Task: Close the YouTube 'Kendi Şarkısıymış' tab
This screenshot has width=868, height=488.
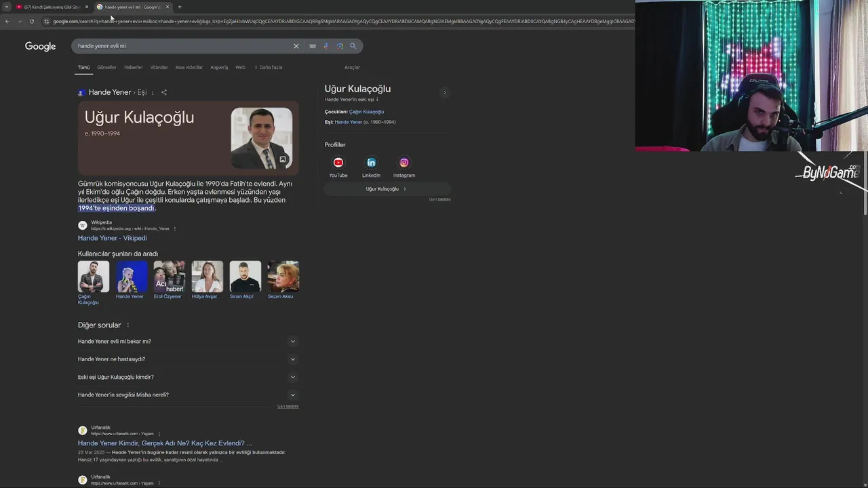Action: (87, 7)
